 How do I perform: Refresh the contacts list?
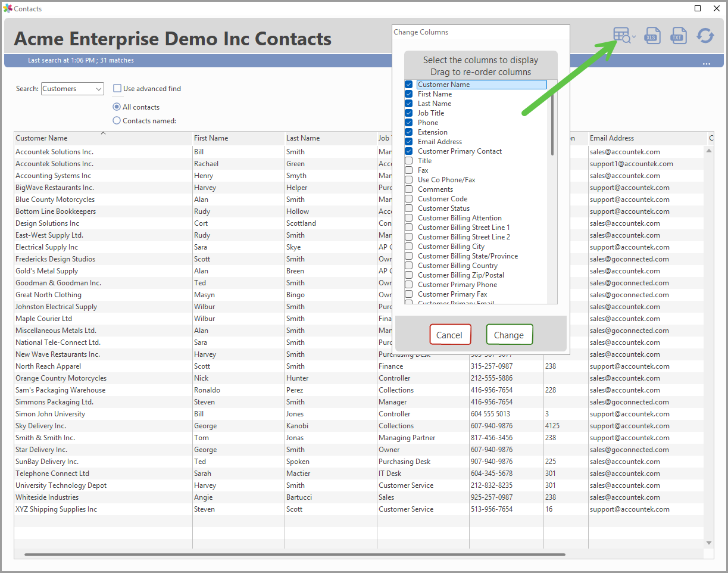(x=705, y=36)
